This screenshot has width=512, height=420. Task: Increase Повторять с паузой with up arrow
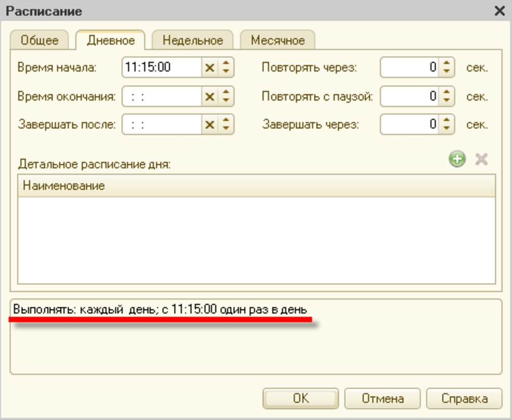(446, 92)
